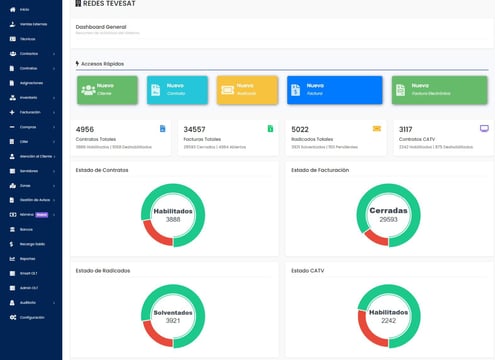Click green Nuevo Cliente quick access button

point(107,90)
